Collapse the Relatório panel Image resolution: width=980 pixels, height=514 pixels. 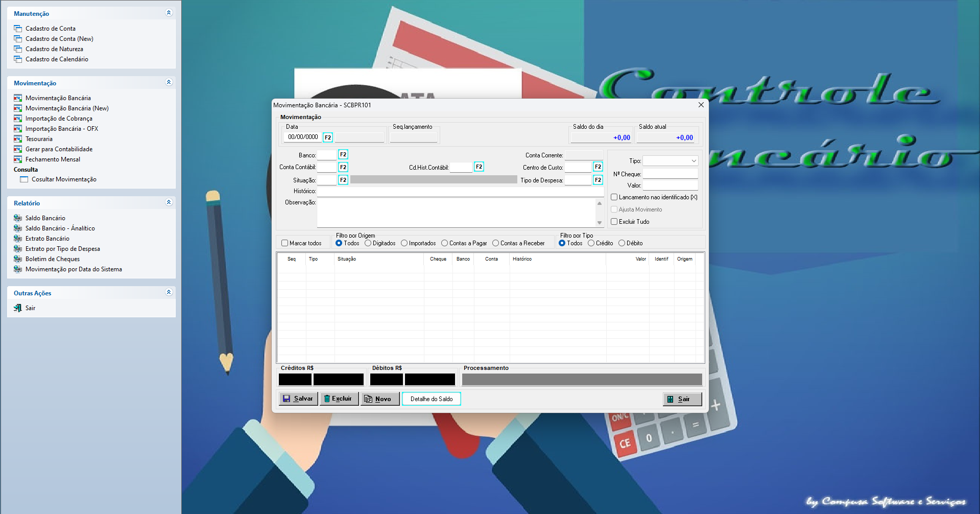point(169,202)
